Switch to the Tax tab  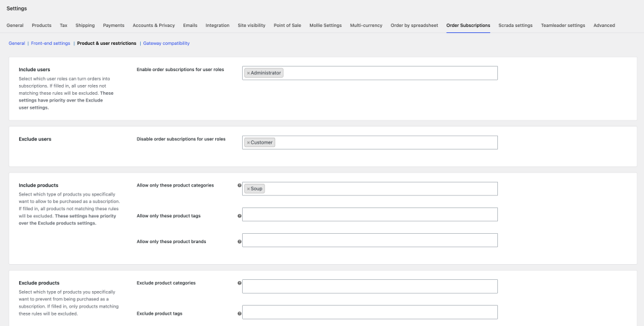63,26
